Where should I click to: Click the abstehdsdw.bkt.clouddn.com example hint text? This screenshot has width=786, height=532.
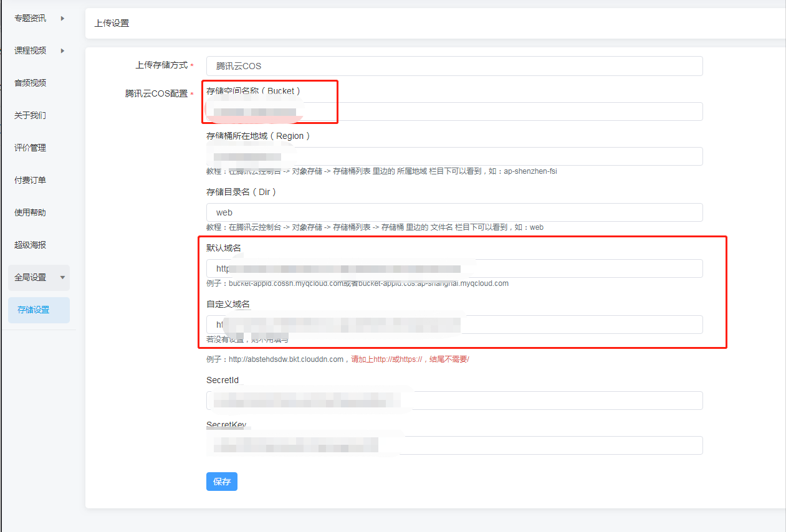[337, 359]
